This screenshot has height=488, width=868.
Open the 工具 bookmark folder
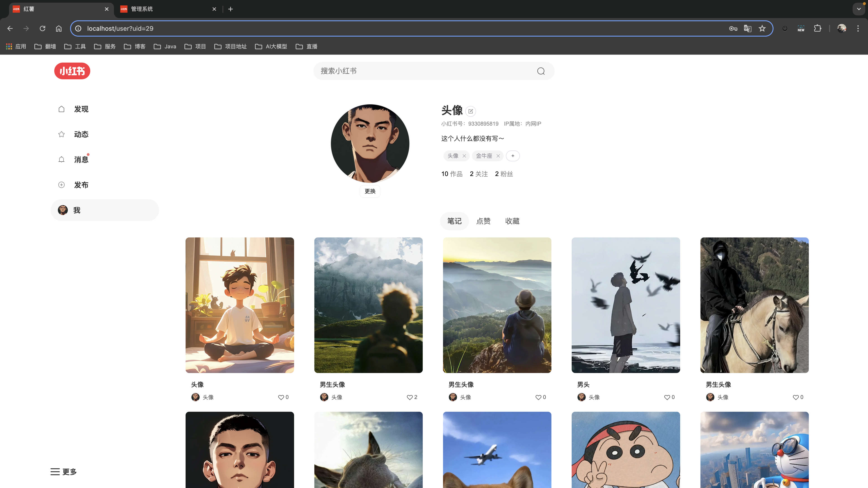point(75,47)
